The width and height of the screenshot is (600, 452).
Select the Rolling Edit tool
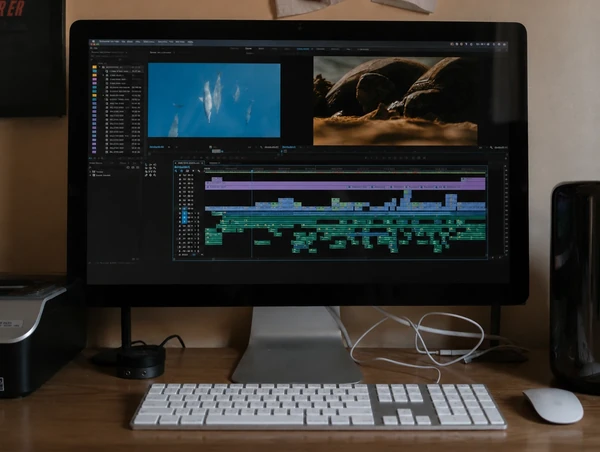(150, 168)
